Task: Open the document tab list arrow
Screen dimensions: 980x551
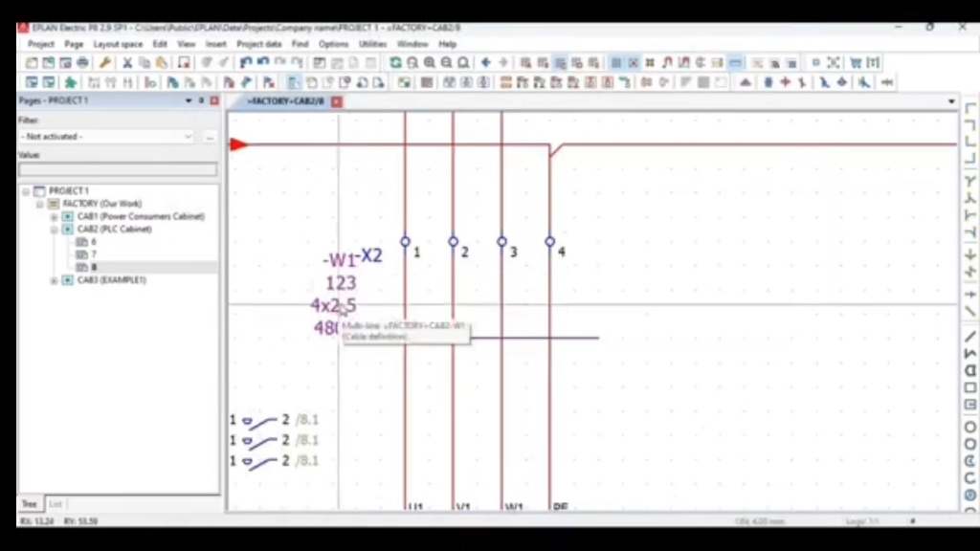Action: click(951, 101)
